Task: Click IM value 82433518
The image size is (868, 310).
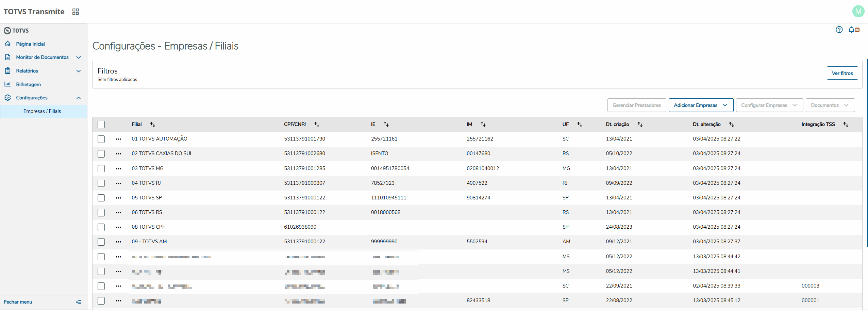Action: [x=478, y=300]
